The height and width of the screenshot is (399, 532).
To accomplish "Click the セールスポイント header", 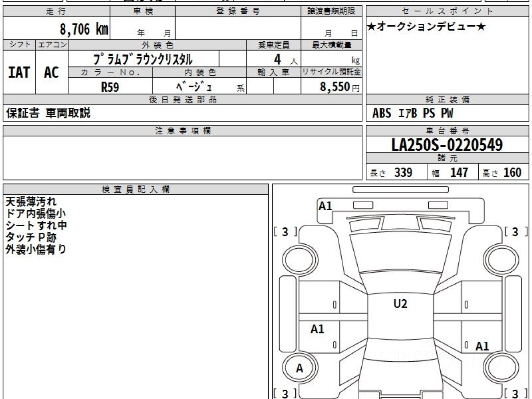I will [448, 12].
